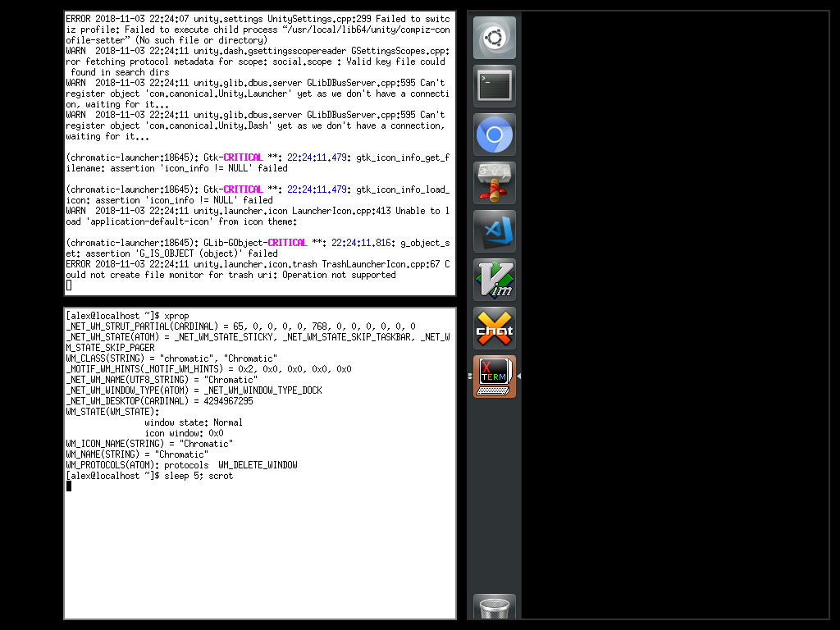This screenshot has width=840, height=630.
Task: Click the blinking cursor after sleep 5 command
Action: point(68,486)
